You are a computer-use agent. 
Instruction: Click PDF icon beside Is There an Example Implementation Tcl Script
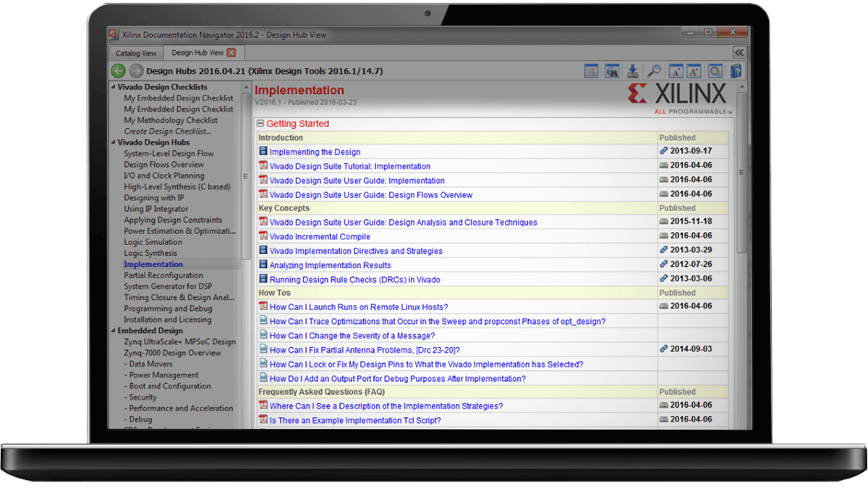[263, 420]
